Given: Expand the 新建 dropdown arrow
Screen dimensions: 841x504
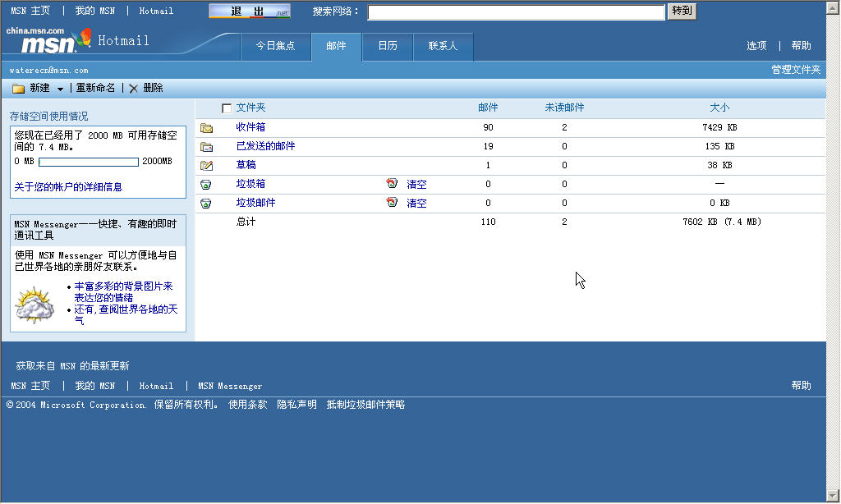Looking at the screenshot, I should coord(60,89).
